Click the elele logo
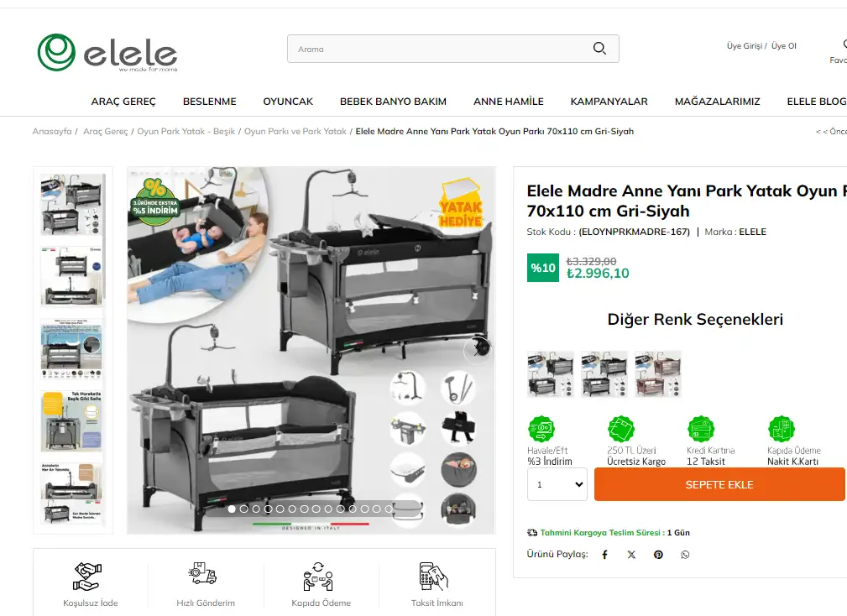The width and height of the screenshot is (847, 616). coord(107,53)
